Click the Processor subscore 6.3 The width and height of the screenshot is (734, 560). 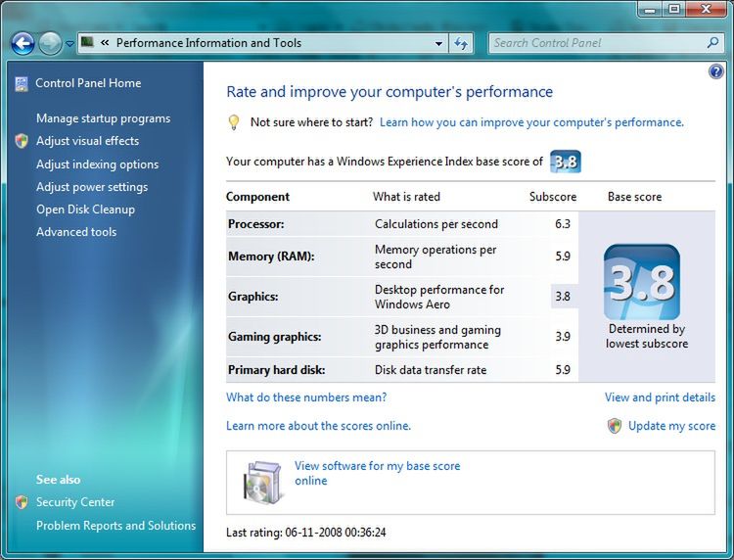[x=563, y=224]
